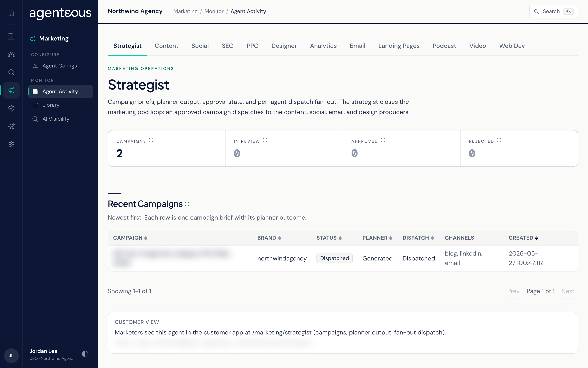
Task: Click the Next page button
Action: click(568, 291)
